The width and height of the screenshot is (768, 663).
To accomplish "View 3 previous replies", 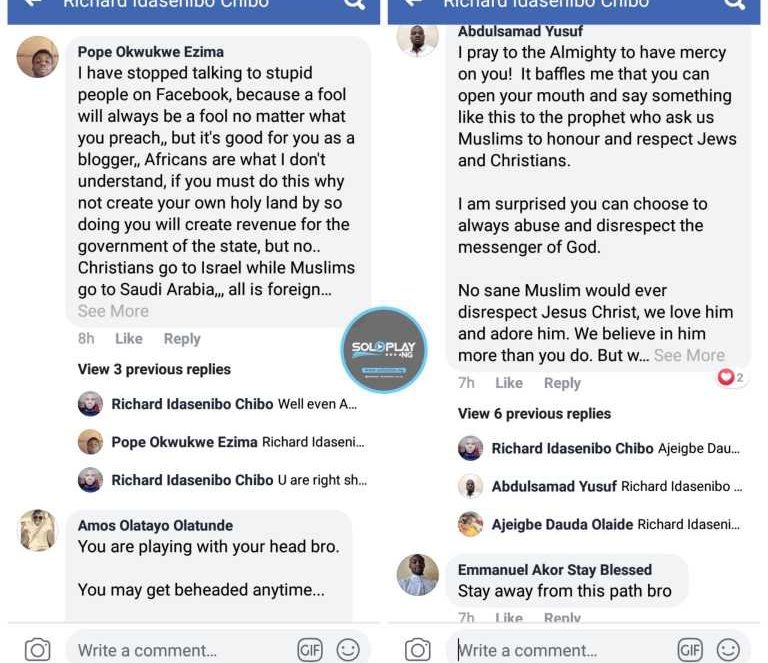I will pos(154,369).
